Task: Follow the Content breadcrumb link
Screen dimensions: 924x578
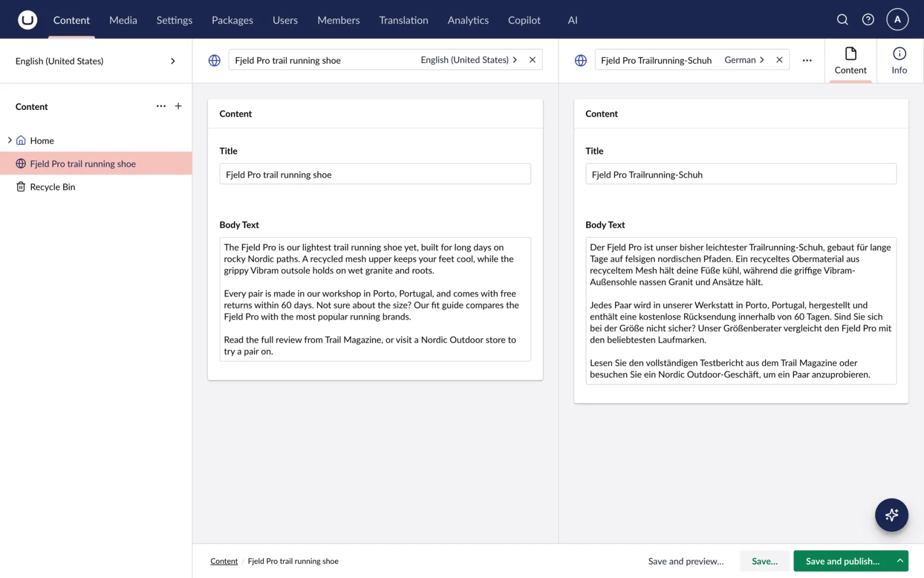Action: 224,561
